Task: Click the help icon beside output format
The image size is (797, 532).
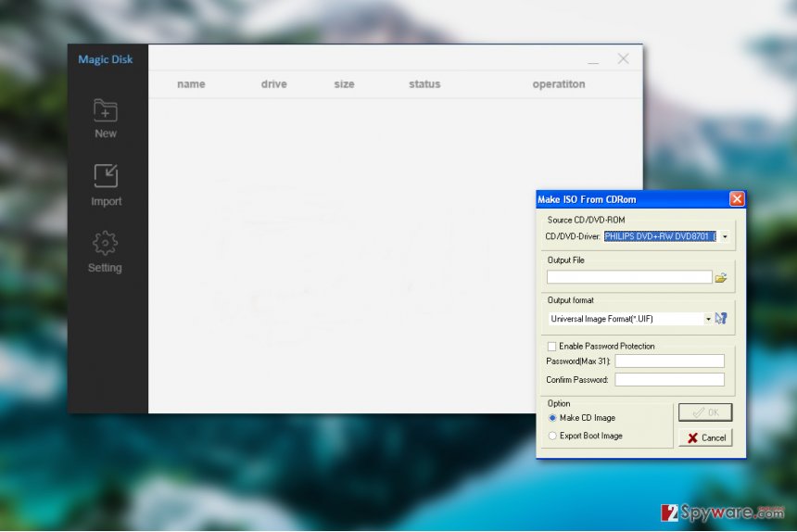Action: (721, 318)
